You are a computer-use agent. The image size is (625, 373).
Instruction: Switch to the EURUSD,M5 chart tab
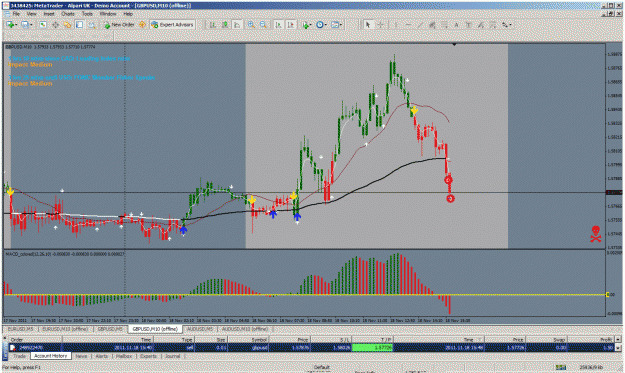(x=20, y=329)
